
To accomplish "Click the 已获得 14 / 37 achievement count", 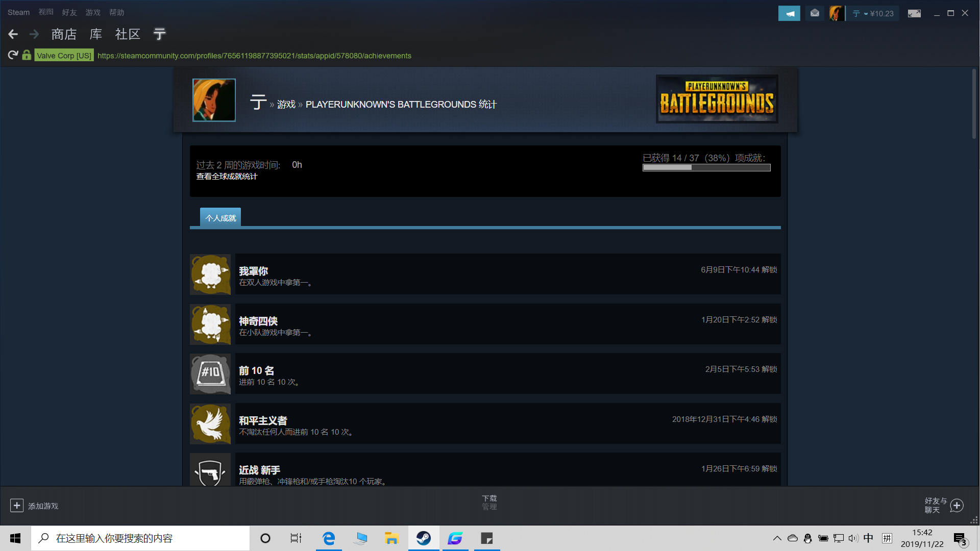I will (704, 158).
